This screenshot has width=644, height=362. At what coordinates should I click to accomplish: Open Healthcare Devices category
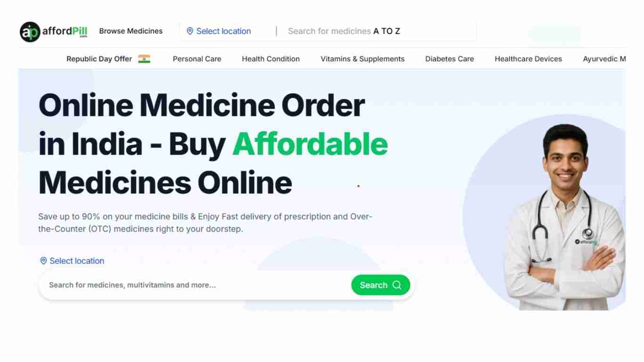[x=528, y=59]
